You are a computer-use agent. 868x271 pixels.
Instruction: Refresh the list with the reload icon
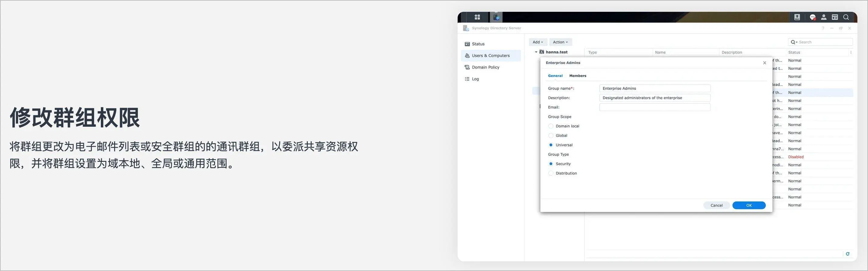click(x=847, y=254)
